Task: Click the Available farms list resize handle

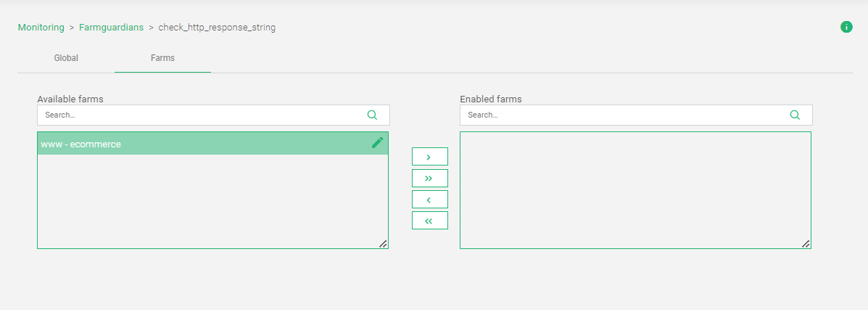Action: pyautogui.click(x=383, y=243)
